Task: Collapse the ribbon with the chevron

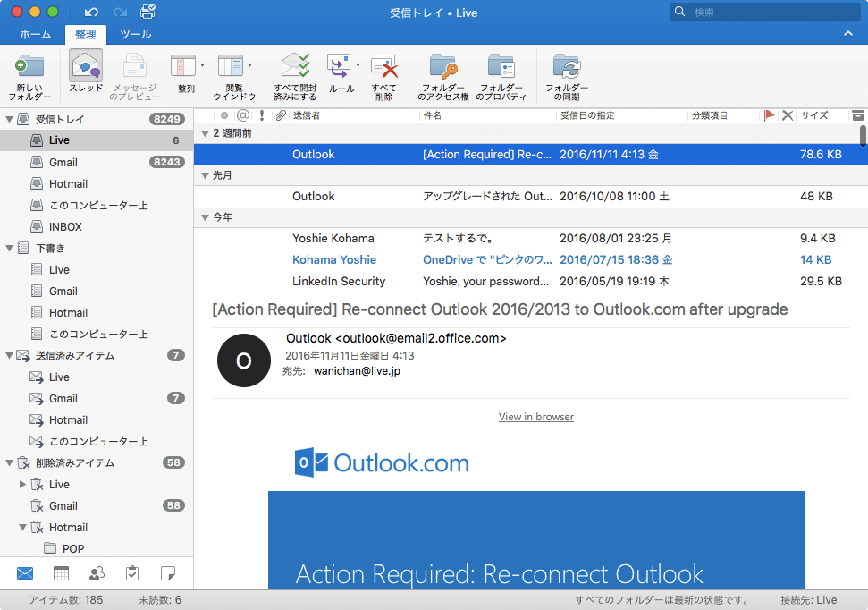Action: pyautogui.click(x=848, y=34)
